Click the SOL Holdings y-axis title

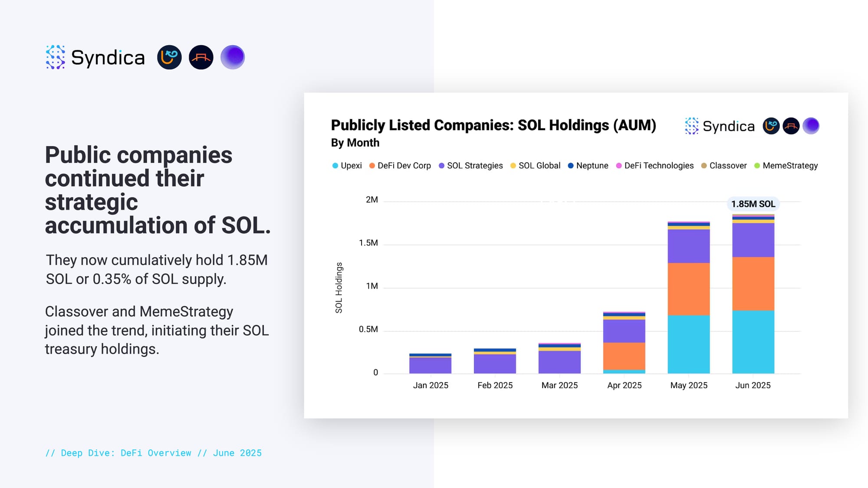point(339,288)
